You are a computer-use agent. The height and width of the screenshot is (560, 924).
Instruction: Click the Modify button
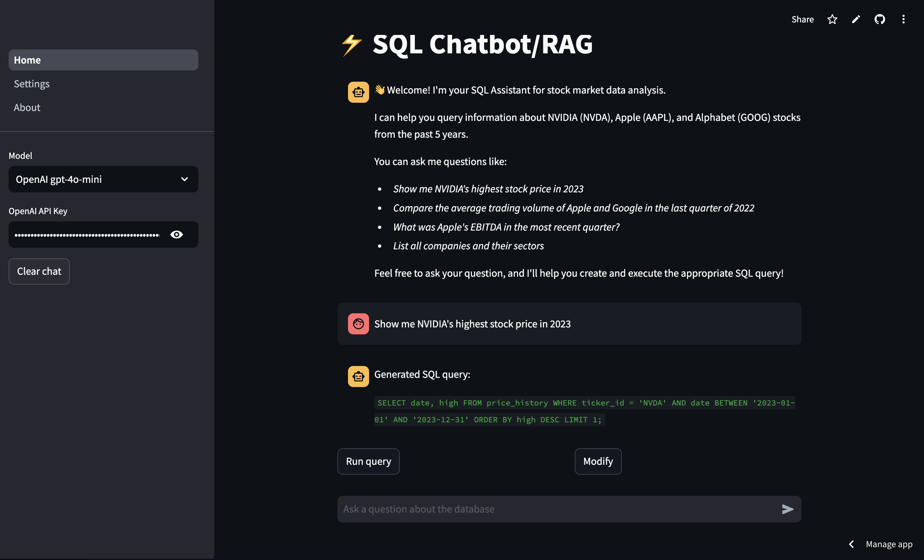pos(598,462)
